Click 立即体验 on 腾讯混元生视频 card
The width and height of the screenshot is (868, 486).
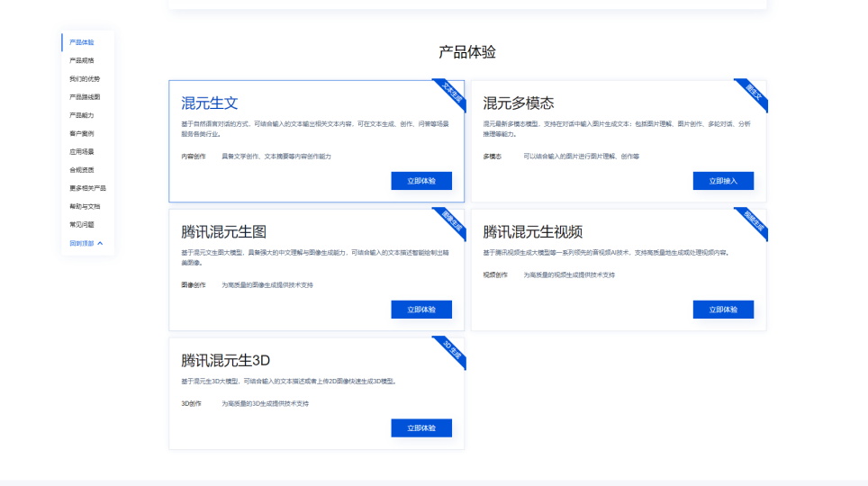[x=723, y=310]
